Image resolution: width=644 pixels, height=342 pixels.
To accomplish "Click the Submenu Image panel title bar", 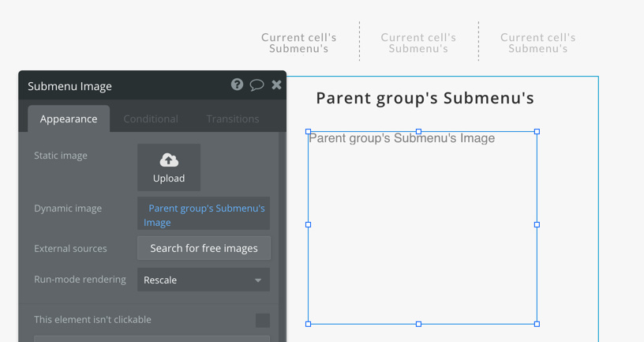I will tap(118, 85).
